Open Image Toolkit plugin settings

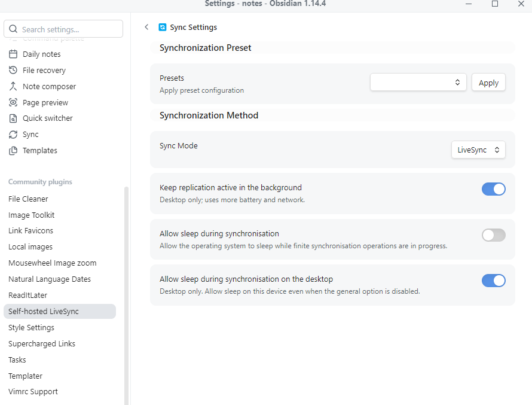click(60, 215)
